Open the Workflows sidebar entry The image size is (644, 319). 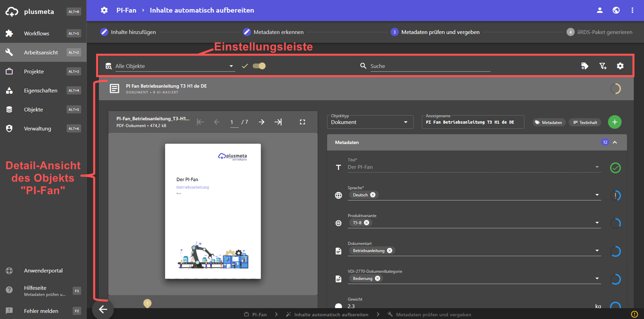pyautogui.click(x=43, y=33)
